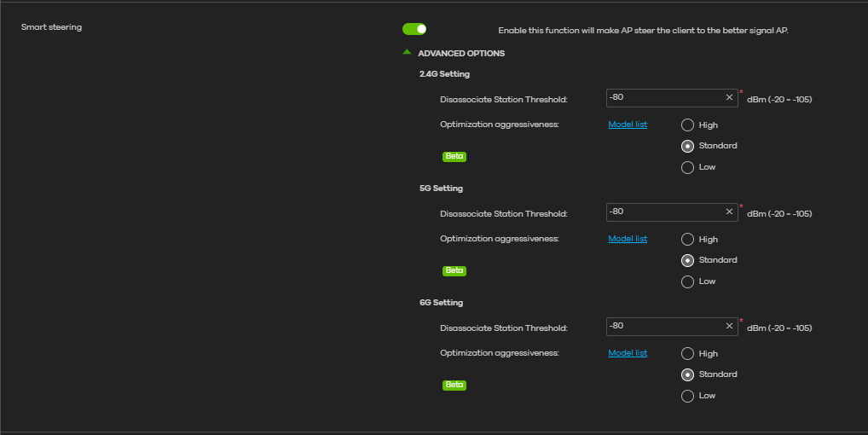Select Low aggressiveness for 6G Setting
Image resolution: width=868 pixels, height=435 pixels.
pyautogui.click(x=687, y=396)
